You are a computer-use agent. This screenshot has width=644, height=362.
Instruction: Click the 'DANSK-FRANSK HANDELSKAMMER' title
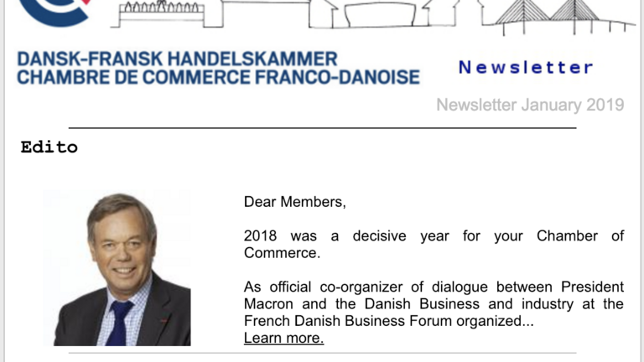click(177, 59)
